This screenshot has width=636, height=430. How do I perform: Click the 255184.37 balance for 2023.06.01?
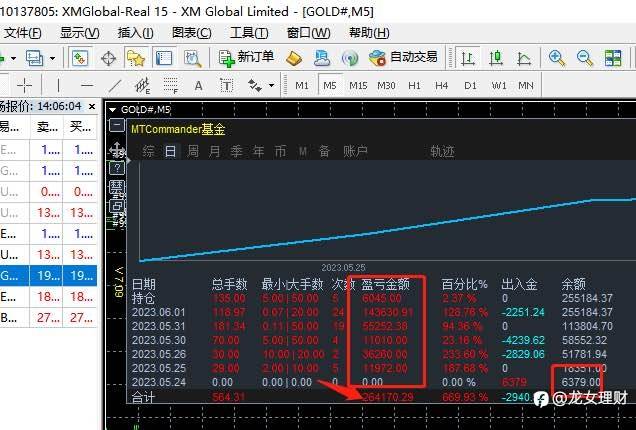[587, 312]
